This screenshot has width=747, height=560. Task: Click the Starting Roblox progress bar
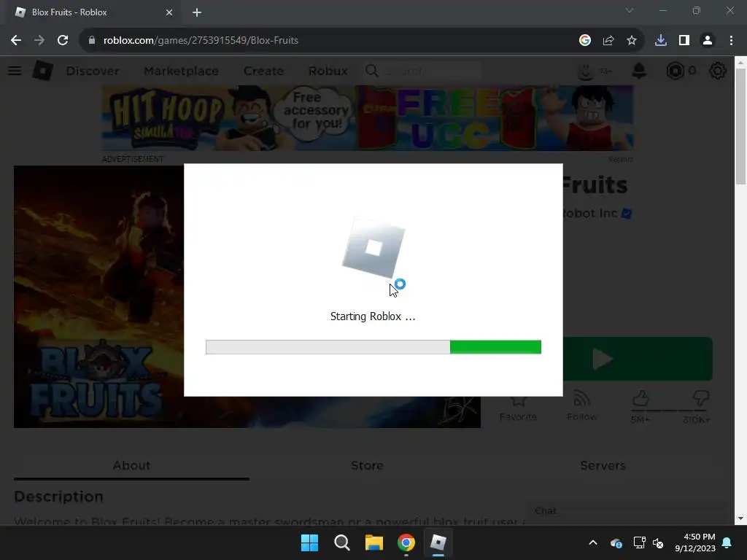pyautogui.click(x=373, y=347)
